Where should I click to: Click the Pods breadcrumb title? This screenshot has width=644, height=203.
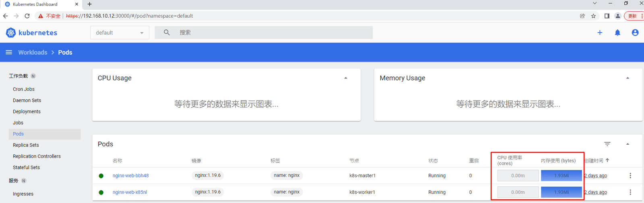tap(65, 52)
